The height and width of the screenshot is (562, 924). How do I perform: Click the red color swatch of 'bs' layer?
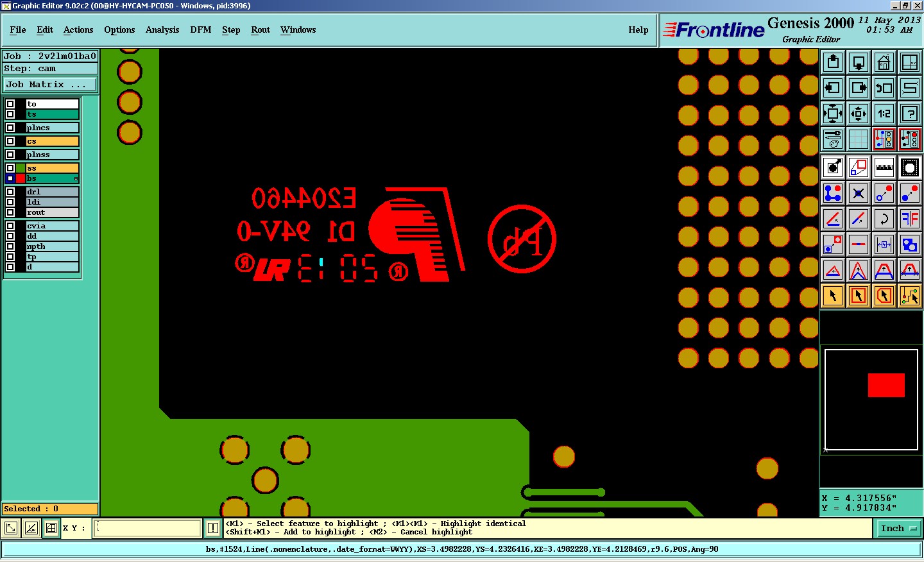(21, 178)
